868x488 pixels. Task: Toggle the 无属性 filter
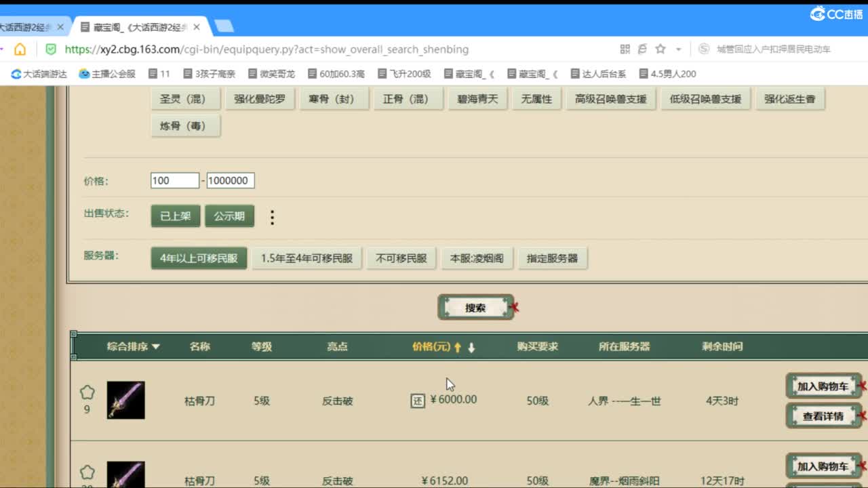click(536, 99)
